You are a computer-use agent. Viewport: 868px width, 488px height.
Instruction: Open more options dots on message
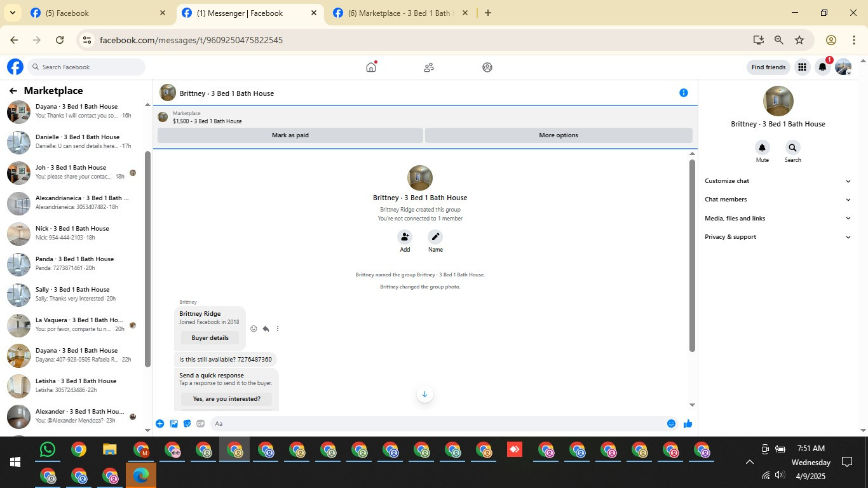tap(278, 329)
